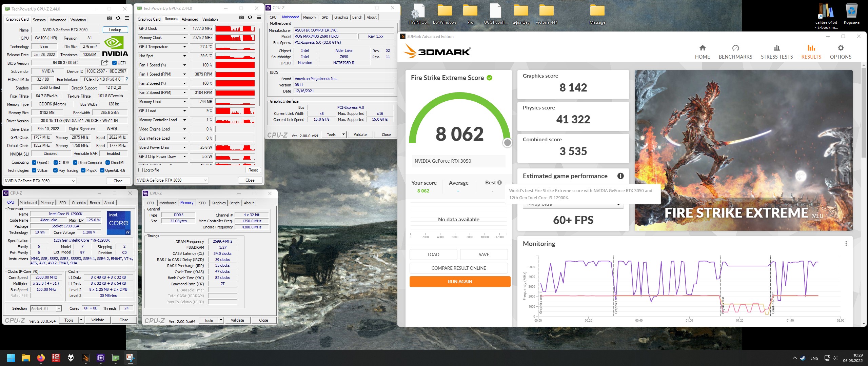Open the Massage folder on desktop
The height and width of the screenshot is (366, 868).
tap(597, 14)
